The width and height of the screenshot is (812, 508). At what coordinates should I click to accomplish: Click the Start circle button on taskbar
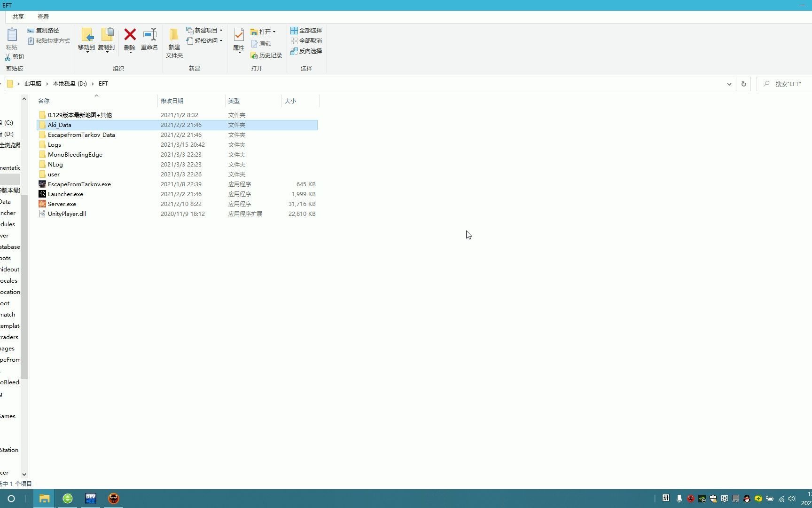(11, 499)
